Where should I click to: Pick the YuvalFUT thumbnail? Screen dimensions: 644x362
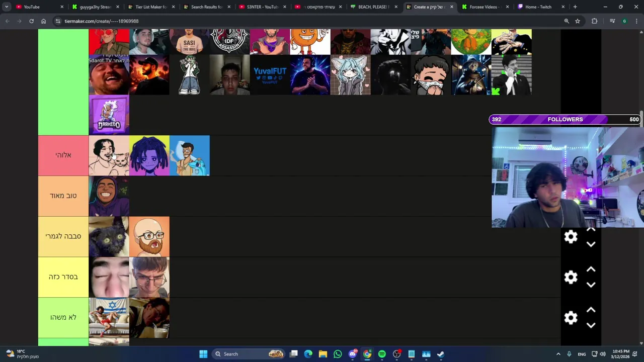click(270, 74)
